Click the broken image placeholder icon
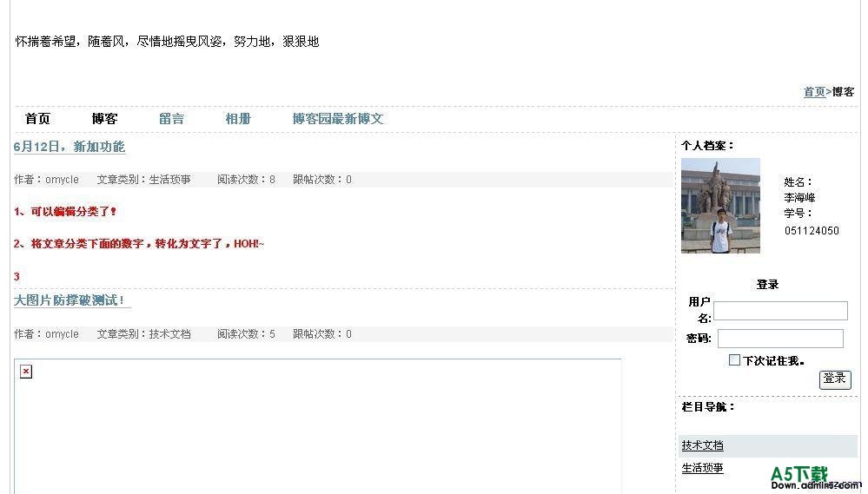This screenshot has width=868, height=494. point(26,372)
